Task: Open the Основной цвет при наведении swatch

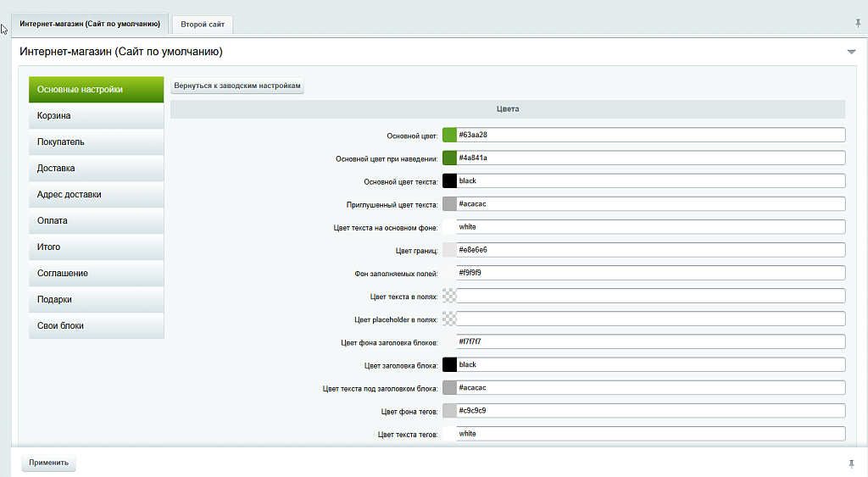Action: pos(449,158)
